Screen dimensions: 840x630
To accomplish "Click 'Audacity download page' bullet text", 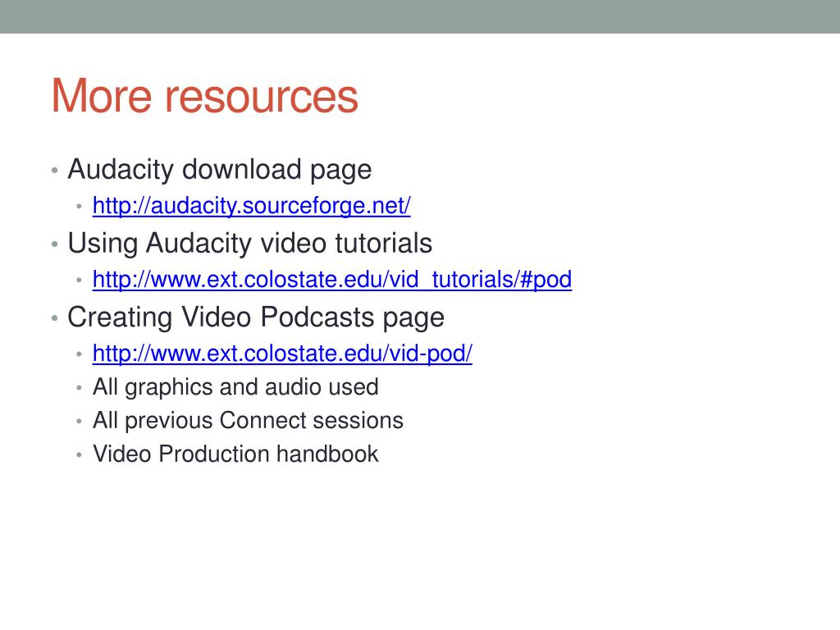I will [x=220, y=170].
